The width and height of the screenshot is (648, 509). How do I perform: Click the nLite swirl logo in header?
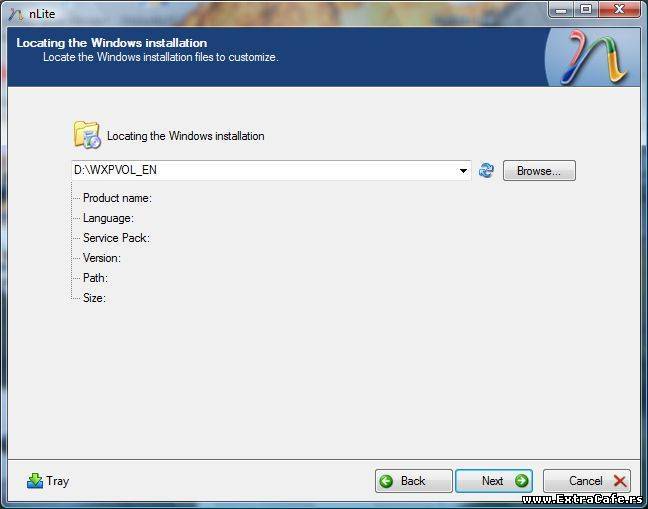pyautogui.click(x=599, y=59)
